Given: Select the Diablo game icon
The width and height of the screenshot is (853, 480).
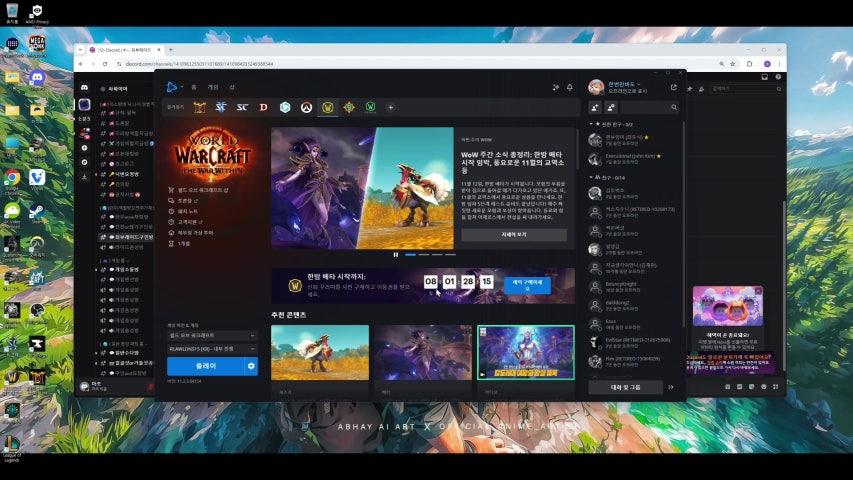Looking at the screenshot, I should (264, 107).
